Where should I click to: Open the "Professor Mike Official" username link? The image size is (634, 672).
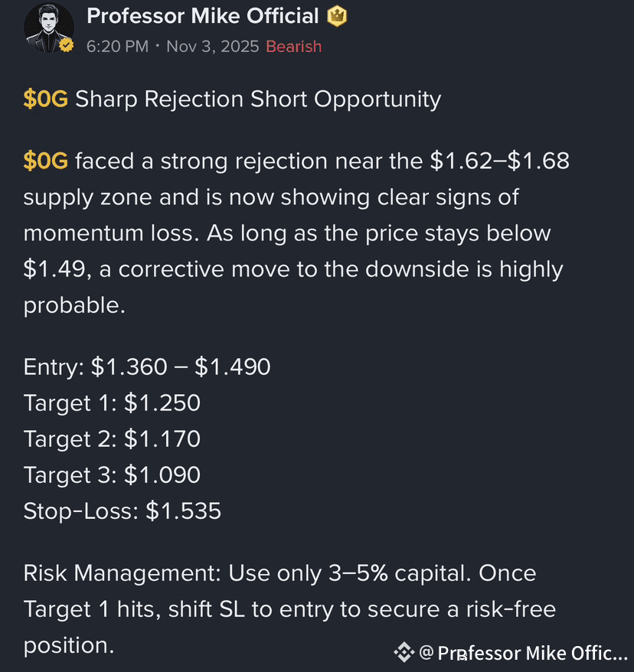[x=203, y=16]
